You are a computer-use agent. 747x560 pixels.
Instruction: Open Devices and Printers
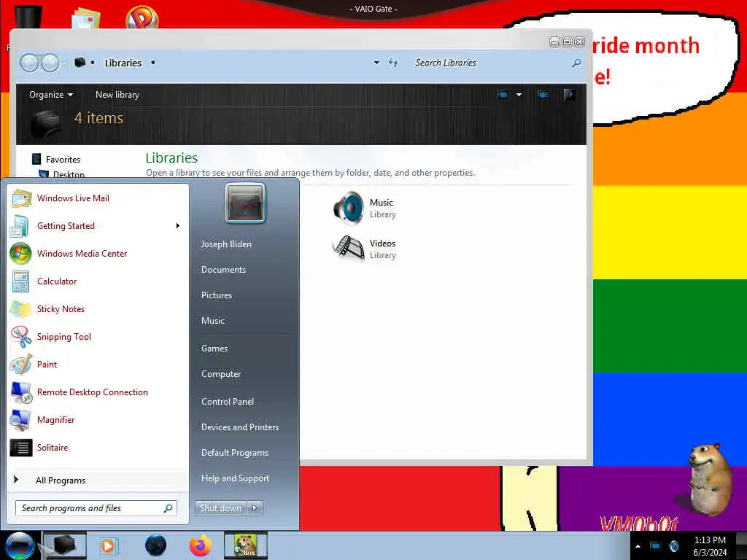click(239, 427)
